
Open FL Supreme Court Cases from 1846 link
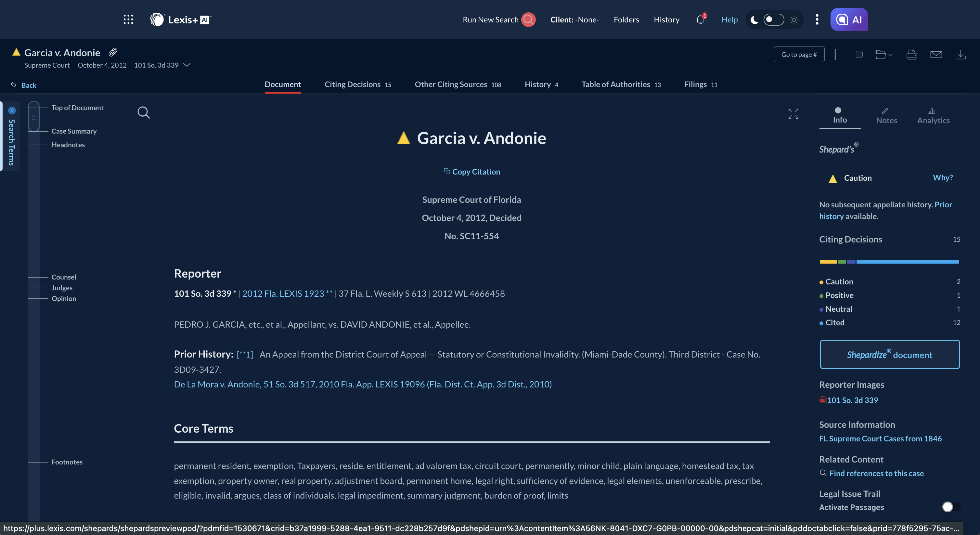(880, 438)
